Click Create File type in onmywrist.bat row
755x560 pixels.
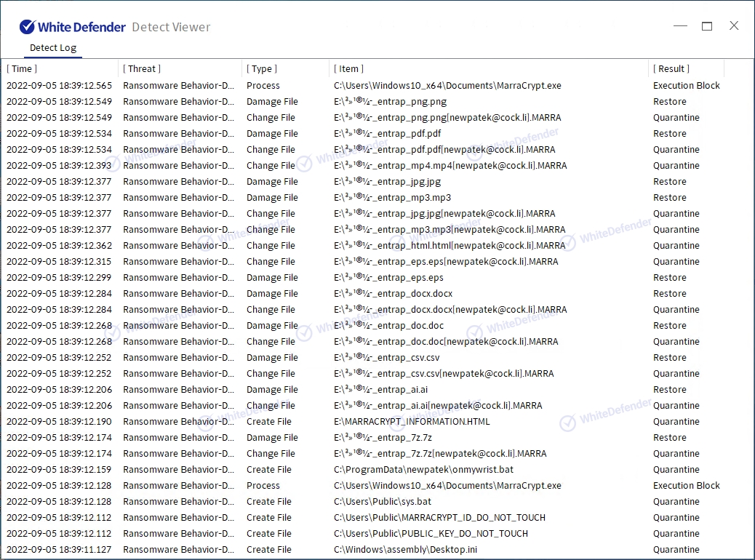[268, 470]
